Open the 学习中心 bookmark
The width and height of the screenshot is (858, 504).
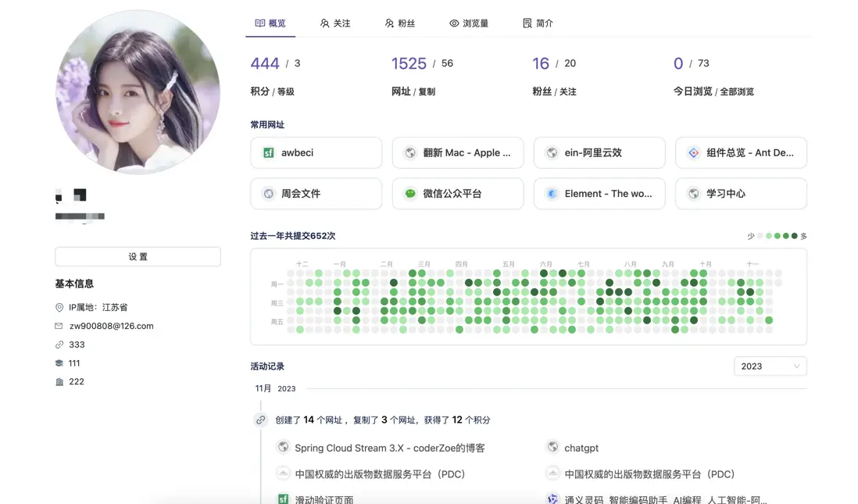click(x=741, y=193)
